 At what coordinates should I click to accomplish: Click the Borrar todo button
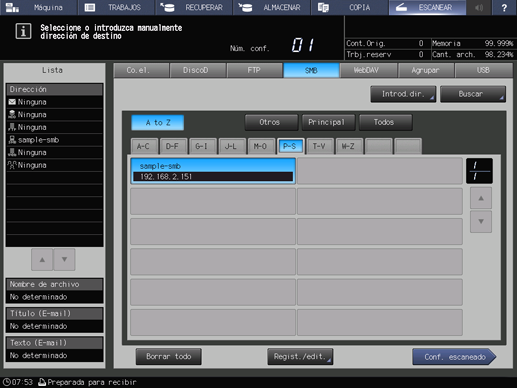tap(169, 357)
